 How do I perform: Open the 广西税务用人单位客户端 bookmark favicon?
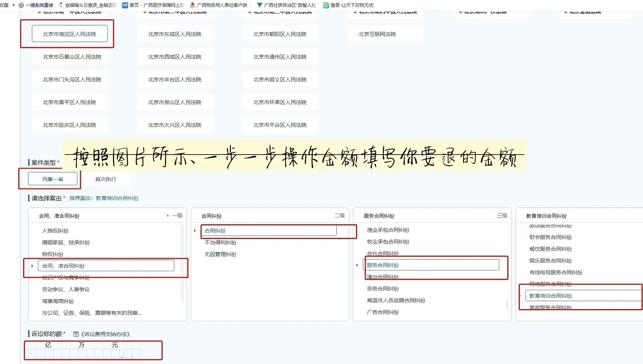192,5
